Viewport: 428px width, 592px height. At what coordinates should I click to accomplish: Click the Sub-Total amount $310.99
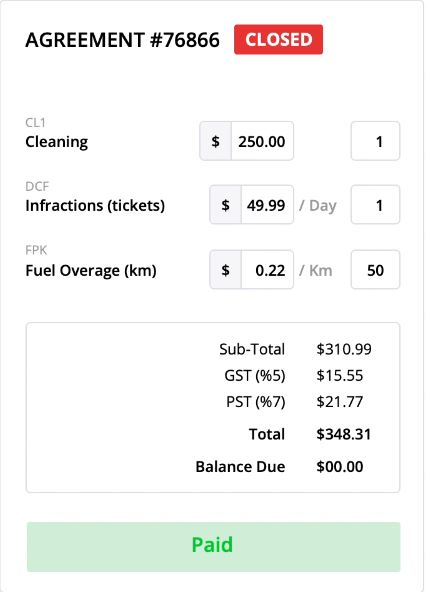[x=344, y=349]
